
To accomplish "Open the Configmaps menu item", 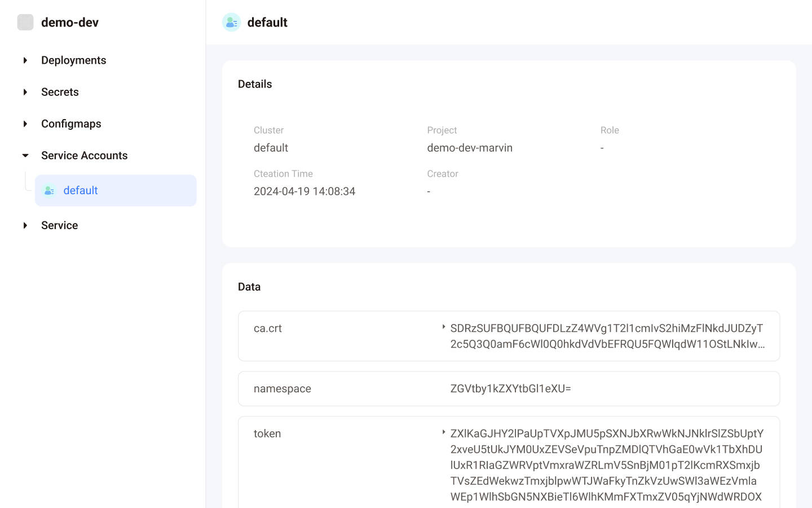I will 71,124.
